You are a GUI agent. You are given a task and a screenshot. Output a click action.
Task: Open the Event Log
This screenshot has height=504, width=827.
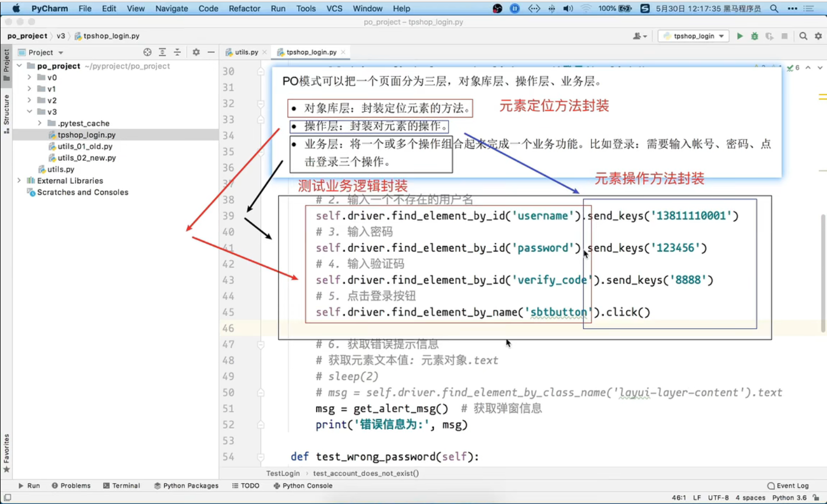[788, 486]
